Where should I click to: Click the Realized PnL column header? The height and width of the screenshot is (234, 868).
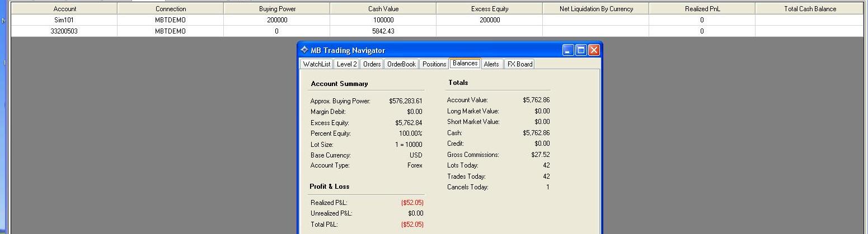(702, 9)
